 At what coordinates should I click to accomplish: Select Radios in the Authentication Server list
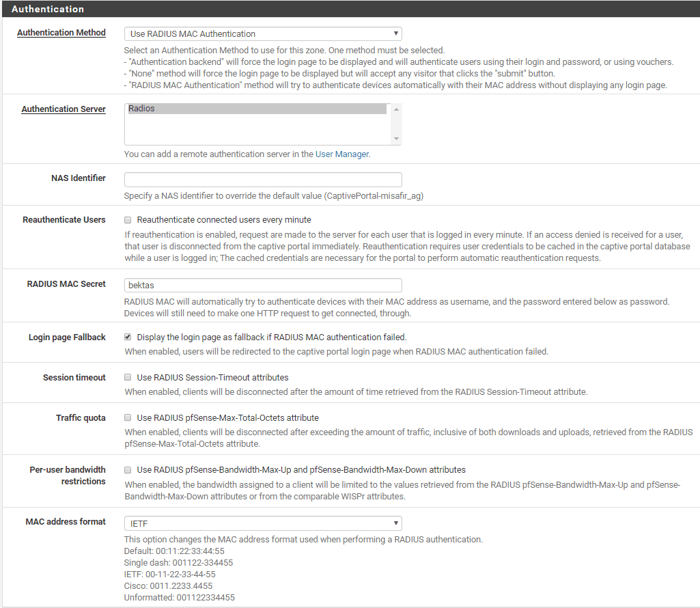(257, 109)
